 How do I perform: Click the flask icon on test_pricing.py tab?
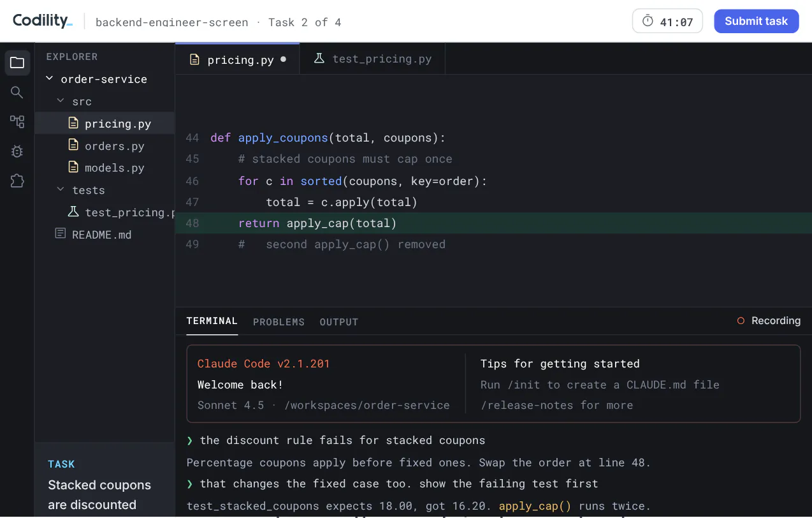[x=319, y=59]
